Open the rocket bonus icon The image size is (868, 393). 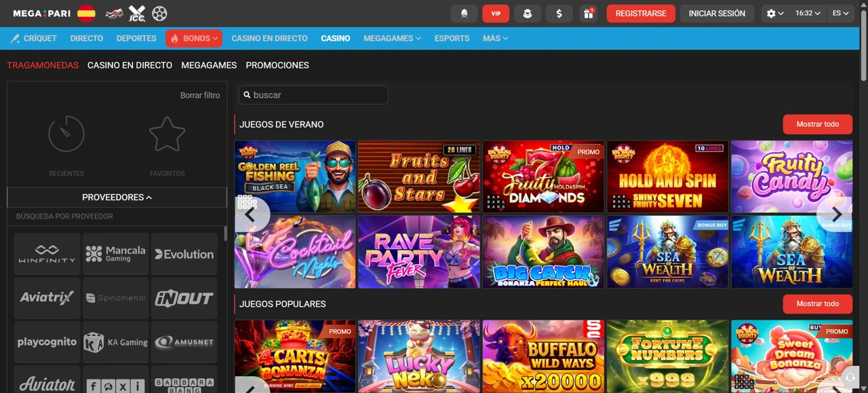pyautogui.click(x=464, y=14)
